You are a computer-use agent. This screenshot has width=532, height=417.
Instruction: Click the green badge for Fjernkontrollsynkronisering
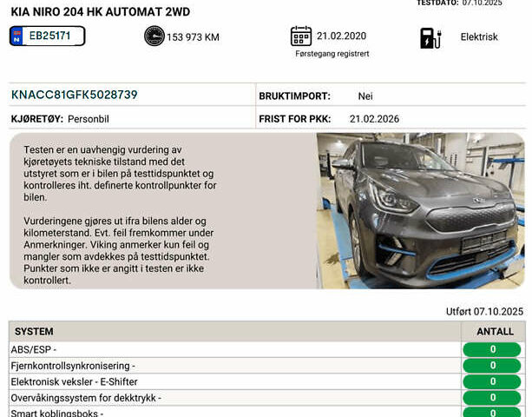(492, 366)
